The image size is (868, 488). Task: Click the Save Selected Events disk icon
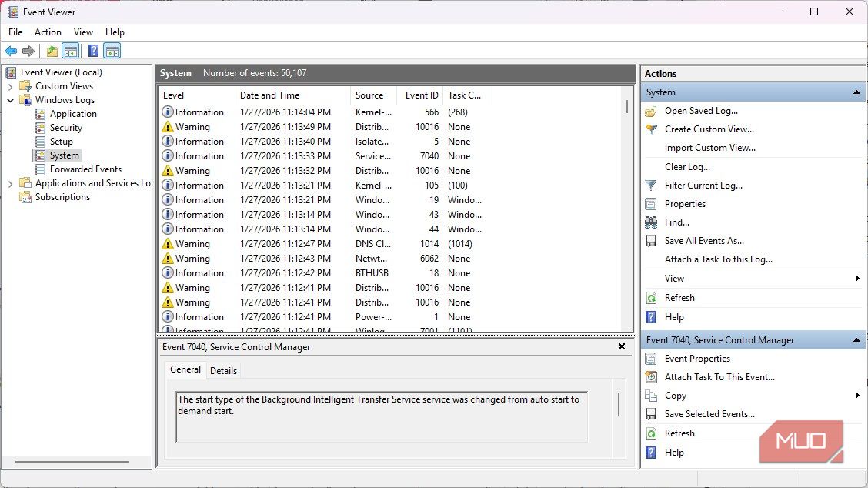pos(651,414)
